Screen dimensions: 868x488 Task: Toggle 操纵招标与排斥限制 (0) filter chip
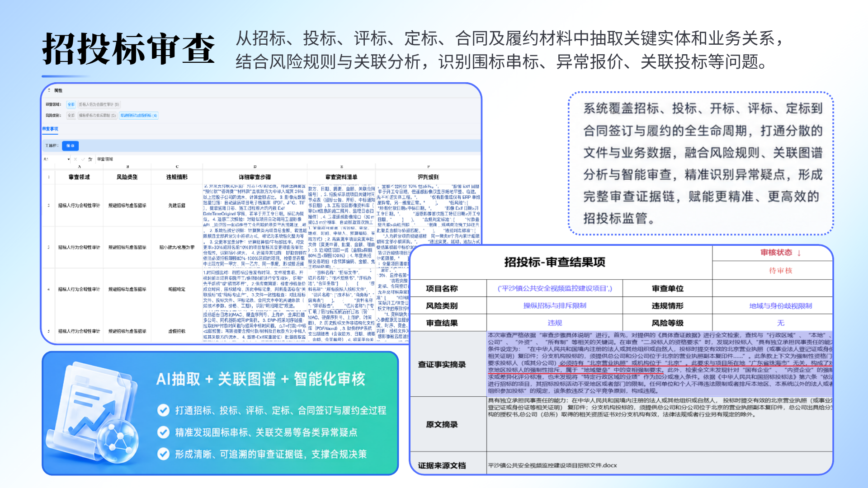97,116
